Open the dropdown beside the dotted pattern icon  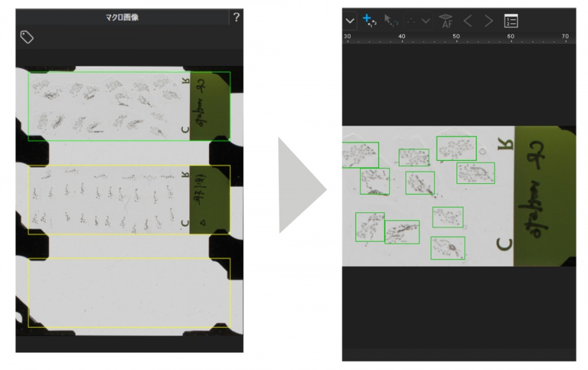coord(425,21)
